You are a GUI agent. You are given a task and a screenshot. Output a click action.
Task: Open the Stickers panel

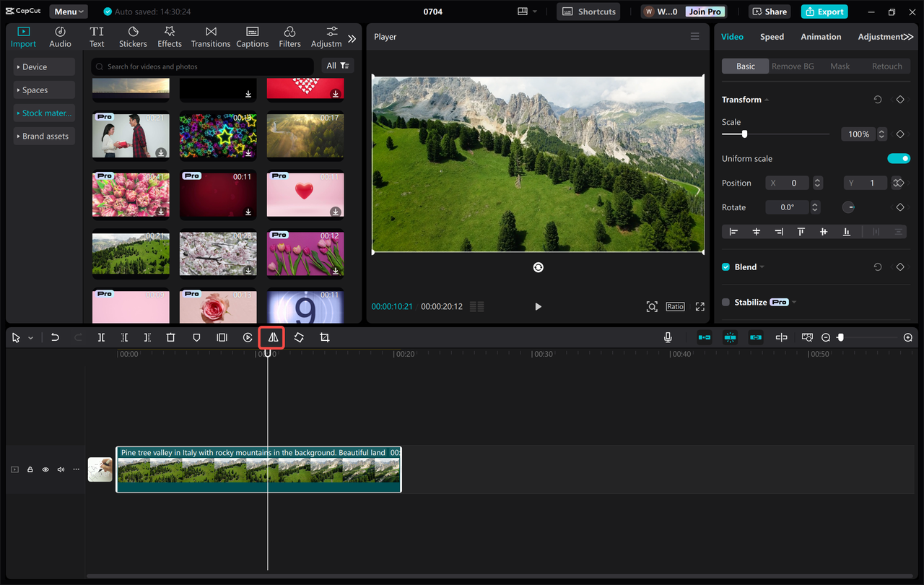coord(133,36)
